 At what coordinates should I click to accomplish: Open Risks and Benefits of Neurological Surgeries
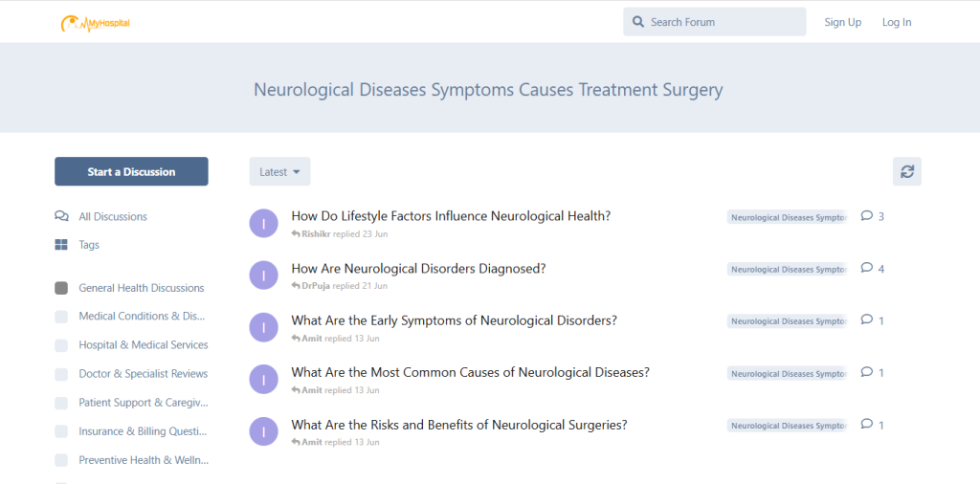[x=459, y=425]
